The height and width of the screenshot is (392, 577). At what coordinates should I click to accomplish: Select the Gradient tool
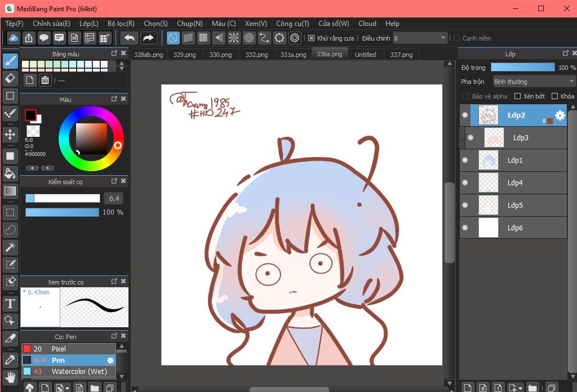pyautogui.click(x=10, y=191)
